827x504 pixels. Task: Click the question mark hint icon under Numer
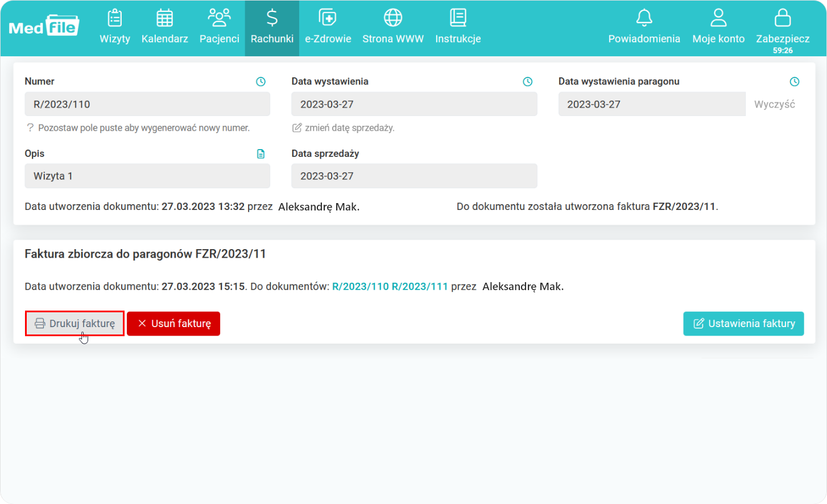pyautogui.click(x=30, y=128)
